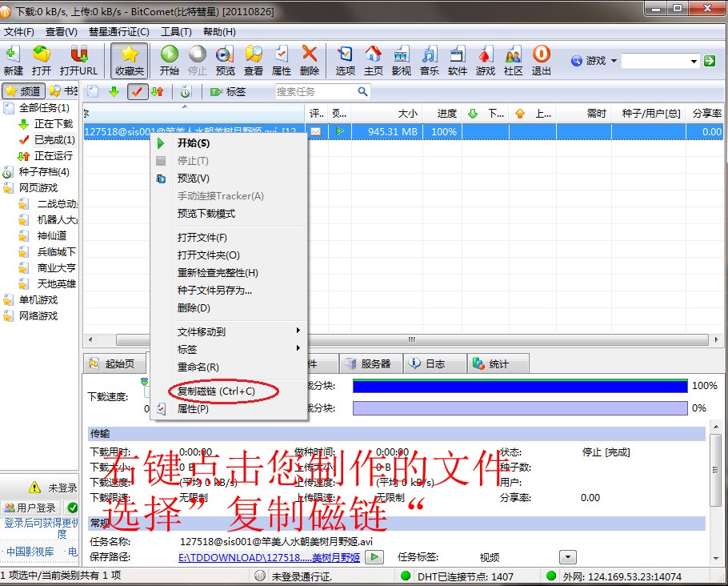Select 种子存档(4) in the sidebar
728x586 pixels.
[44, 172]
